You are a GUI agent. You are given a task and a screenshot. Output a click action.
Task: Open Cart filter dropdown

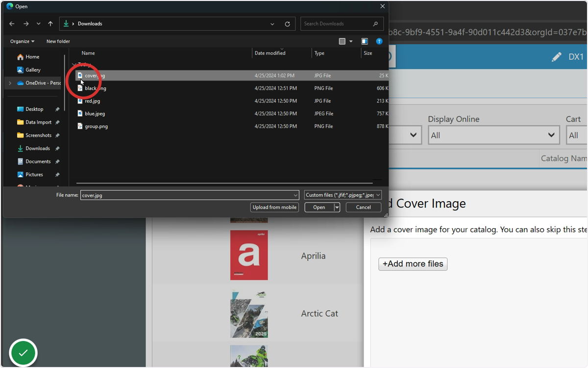(577, 135)
